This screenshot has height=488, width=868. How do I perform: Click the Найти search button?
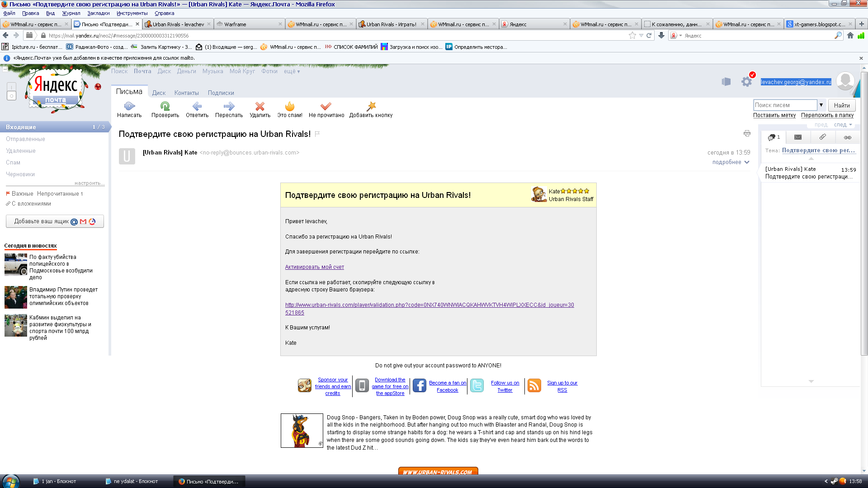[x=842, y=105]
